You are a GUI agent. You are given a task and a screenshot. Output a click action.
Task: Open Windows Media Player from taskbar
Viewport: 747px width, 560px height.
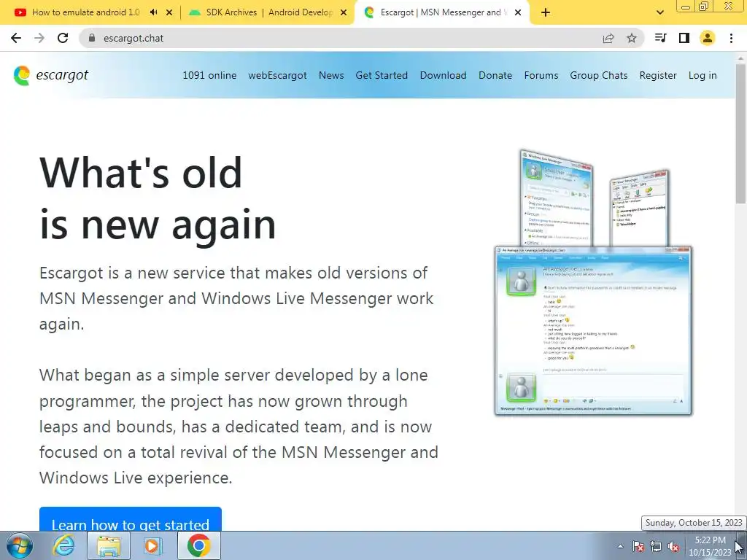tap(153, 545)
